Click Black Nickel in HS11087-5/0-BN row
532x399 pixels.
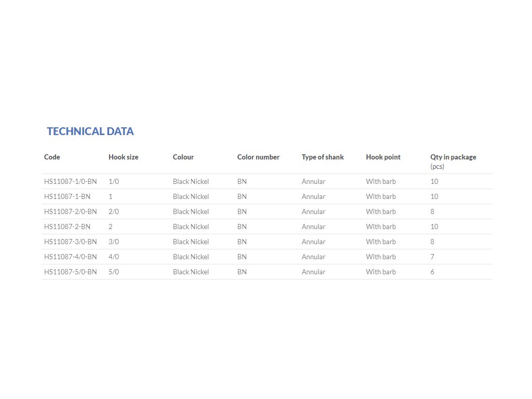click(191, 272)
